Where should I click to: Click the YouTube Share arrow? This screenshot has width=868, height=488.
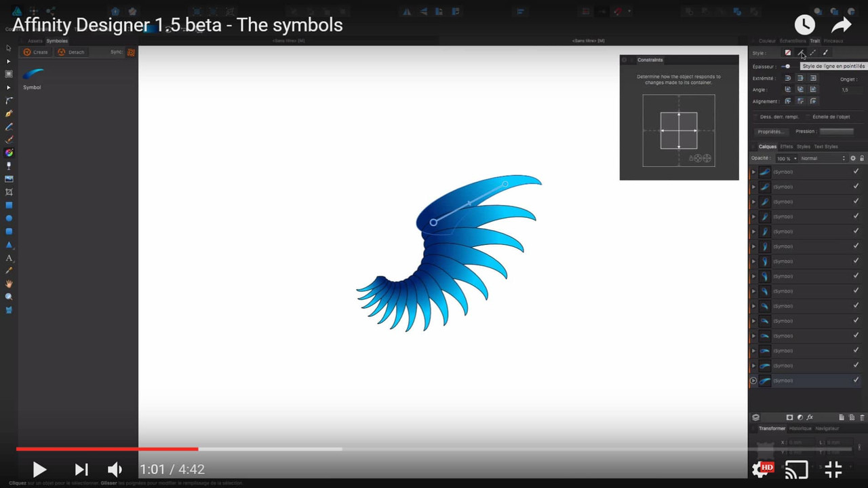point(842,25)
